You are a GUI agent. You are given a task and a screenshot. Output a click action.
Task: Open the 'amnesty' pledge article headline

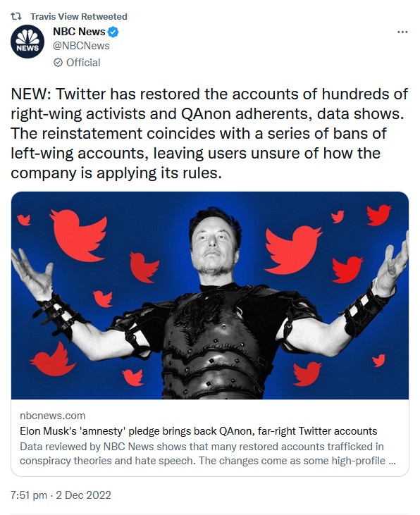(x=199, y=431)
